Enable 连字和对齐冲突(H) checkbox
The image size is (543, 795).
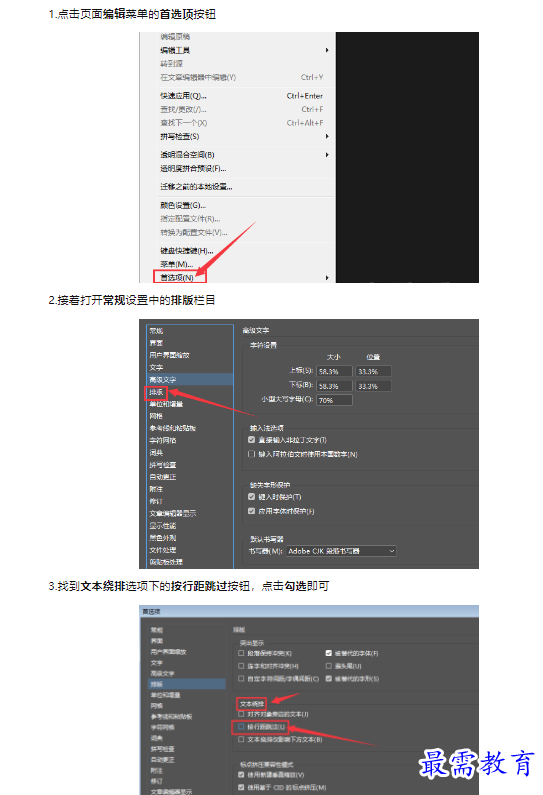point(241,666)
